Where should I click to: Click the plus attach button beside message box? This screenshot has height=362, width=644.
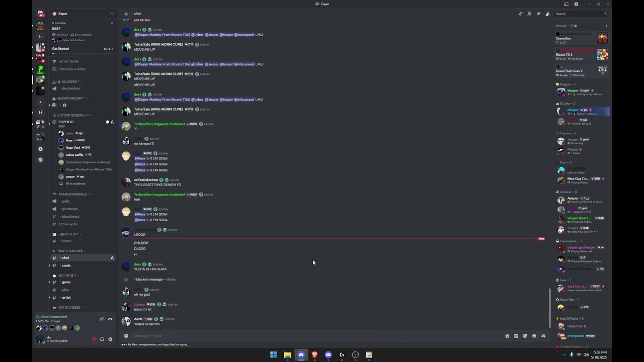(x=126, y=336)
